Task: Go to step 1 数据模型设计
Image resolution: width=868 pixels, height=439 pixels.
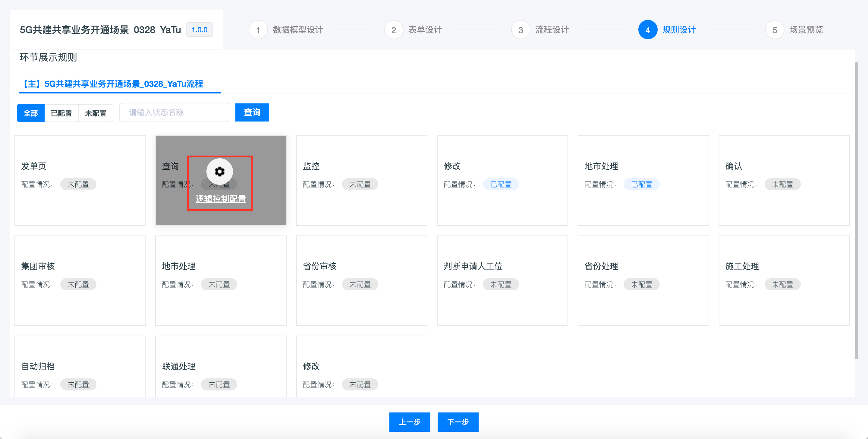Action: [x=286, y=30]
